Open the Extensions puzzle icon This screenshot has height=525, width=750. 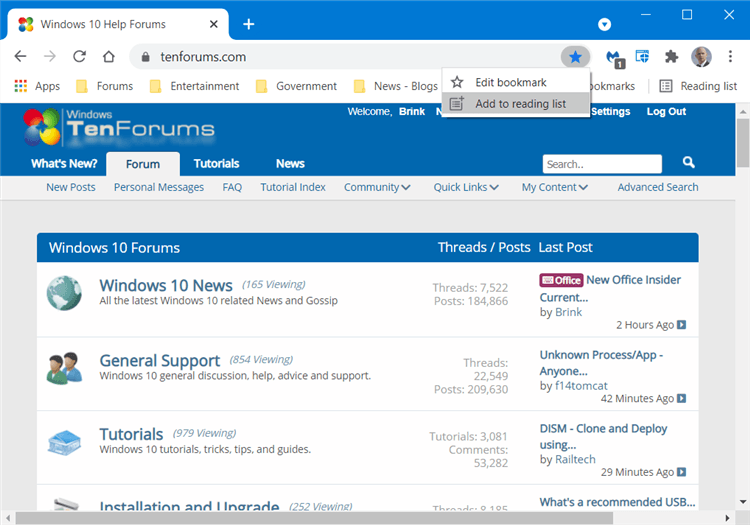coord(672,56)
